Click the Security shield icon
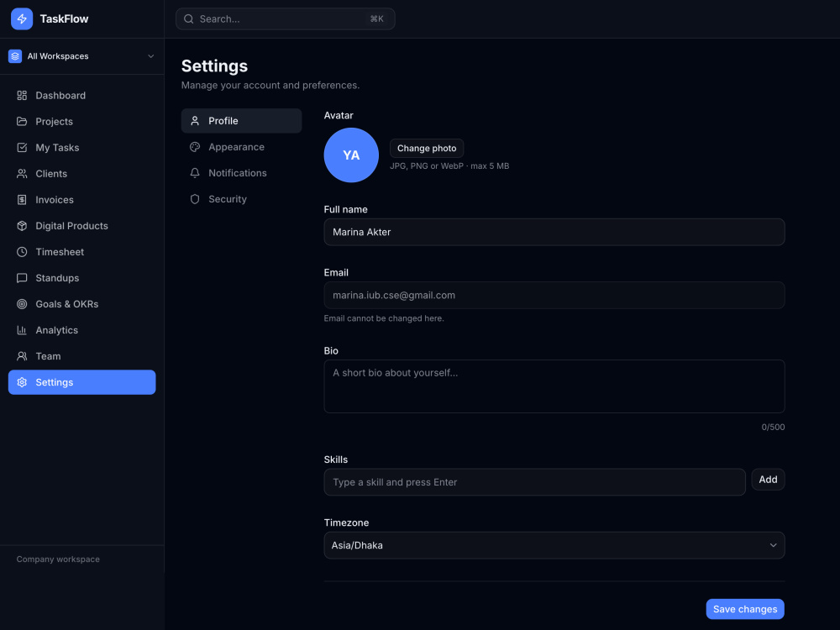This screenshot has height=630, width=840. (195, 199)
